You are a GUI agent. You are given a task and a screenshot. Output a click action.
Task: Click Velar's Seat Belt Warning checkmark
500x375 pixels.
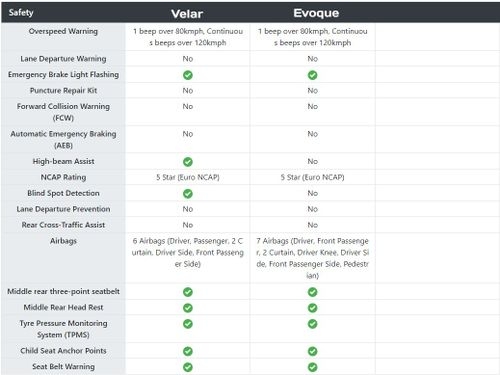pyautogui.click(x=188, y=367)
